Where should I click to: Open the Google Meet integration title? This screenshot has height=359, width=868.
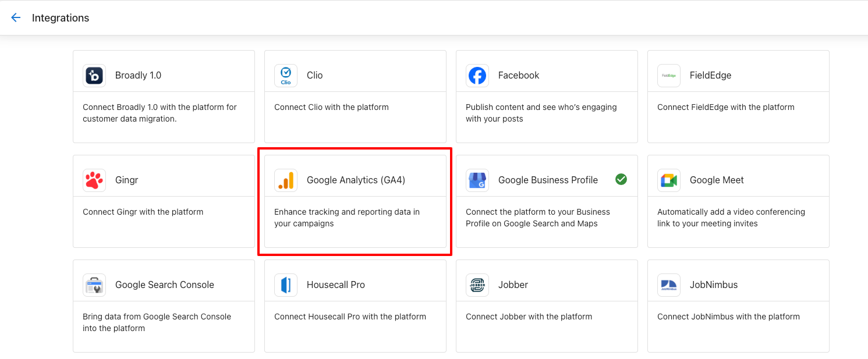(x=717, y=180)
